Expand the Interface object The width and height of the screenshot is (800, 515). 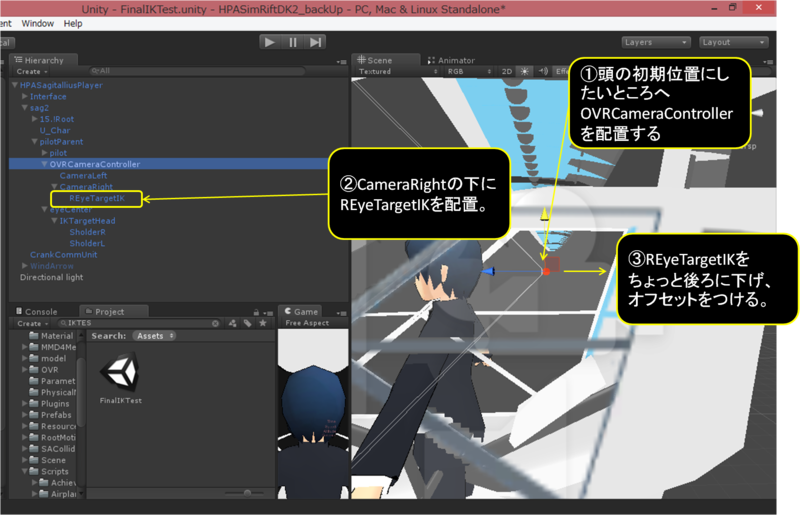point(24,96)
